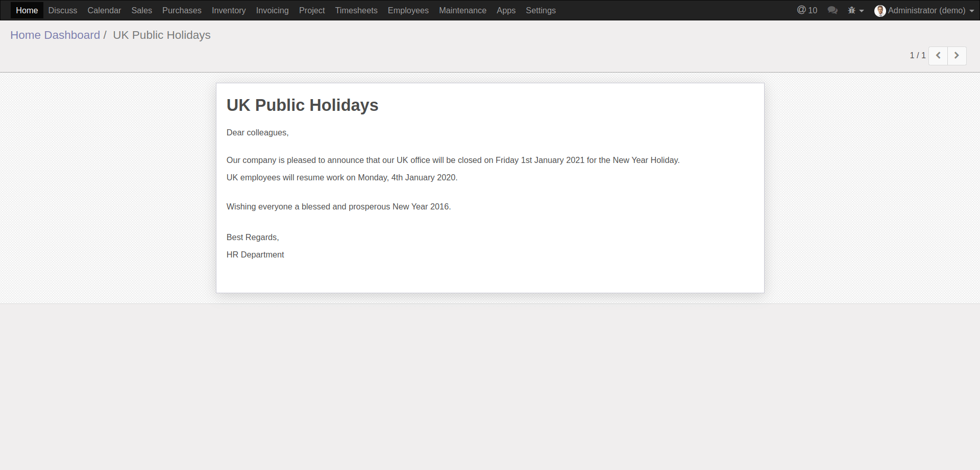Expand the developer tools dropdown arrow
Viewport: 980px width, 470px height.
click(x=861, y=11)
